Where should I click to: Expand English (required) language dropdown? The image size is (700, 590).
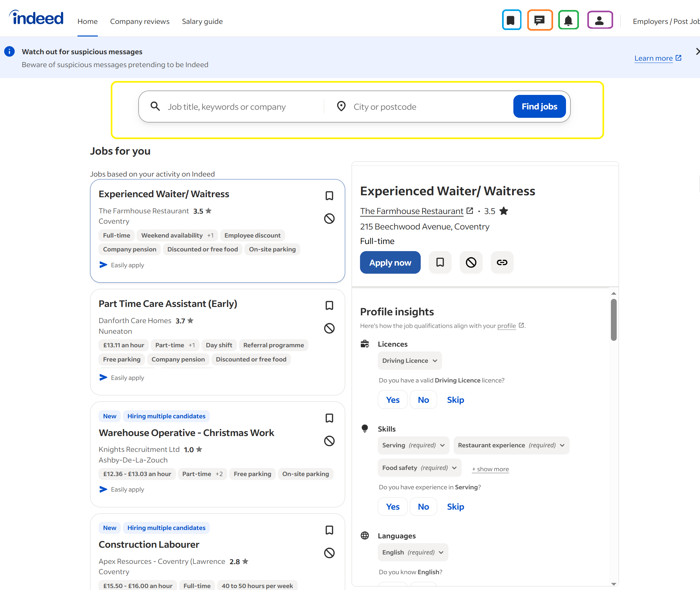[413, 552]
